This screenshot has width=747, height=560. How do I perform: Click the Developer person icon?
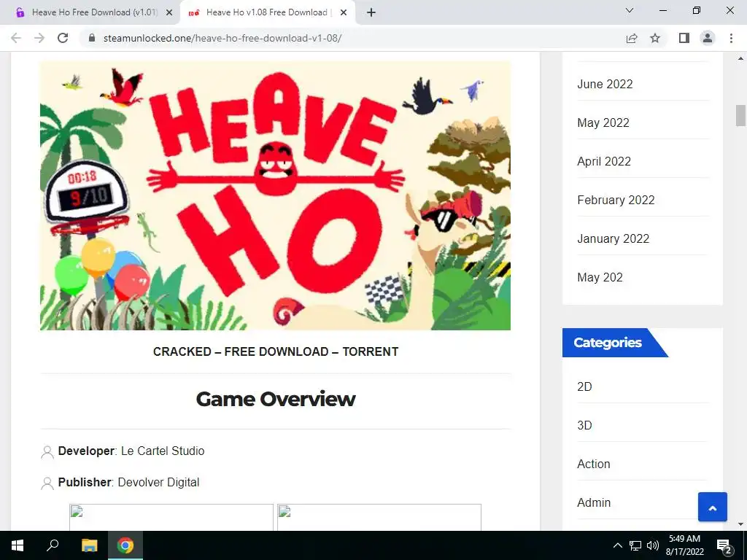point(47,452)
